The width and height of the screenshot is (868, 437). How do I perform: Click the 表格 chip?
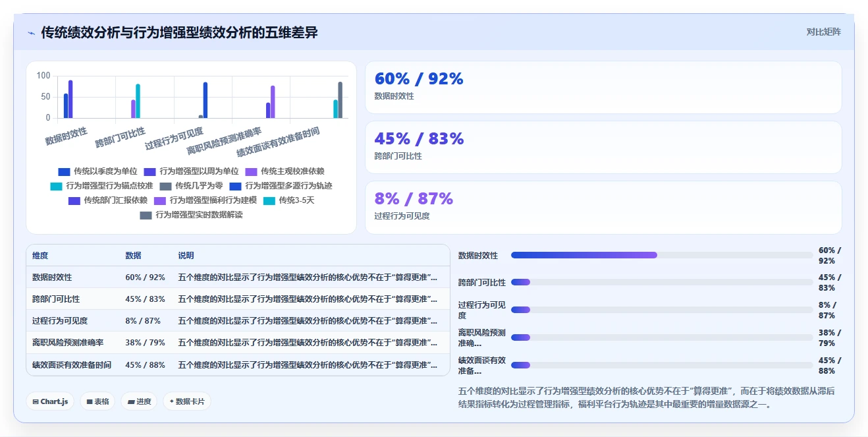click(97, 401)
